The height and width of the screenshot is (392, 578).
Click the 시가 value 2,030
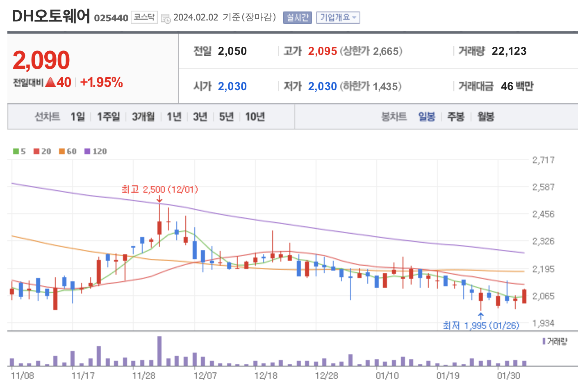pos(232,87)
